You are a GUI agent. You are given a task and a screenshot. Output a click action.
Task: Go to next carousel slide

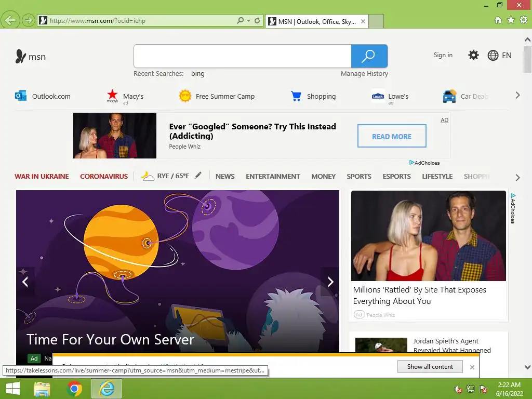330,282
